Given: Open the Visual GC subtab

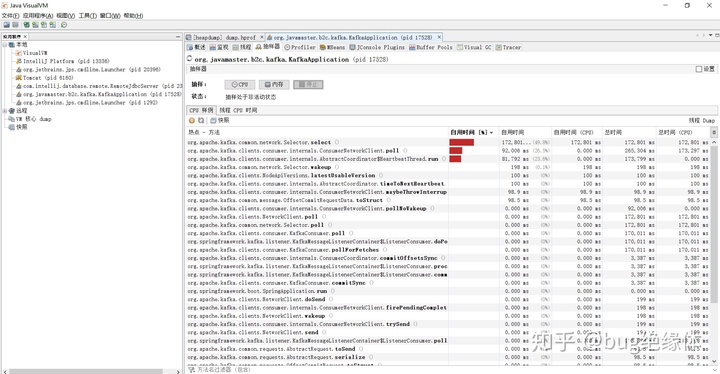Looking at the screenshot, I should pos(474,47).
